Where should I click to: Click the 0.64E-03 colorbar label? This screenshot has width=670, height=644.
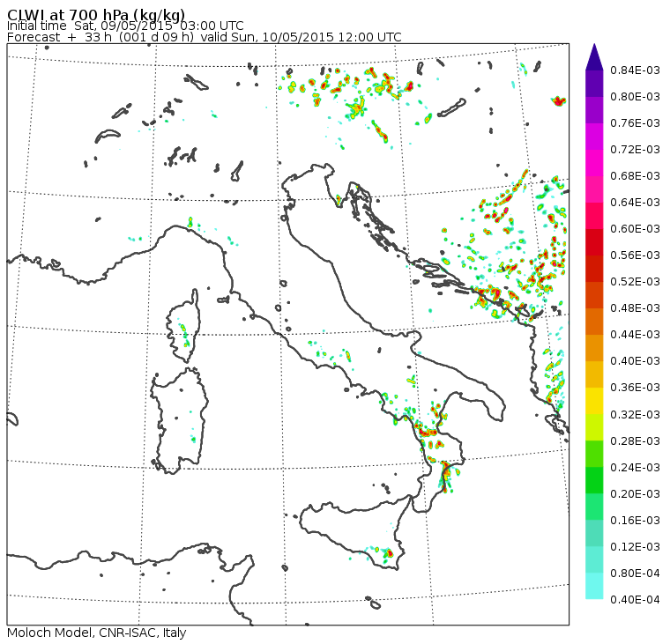[x=635, y=203]
